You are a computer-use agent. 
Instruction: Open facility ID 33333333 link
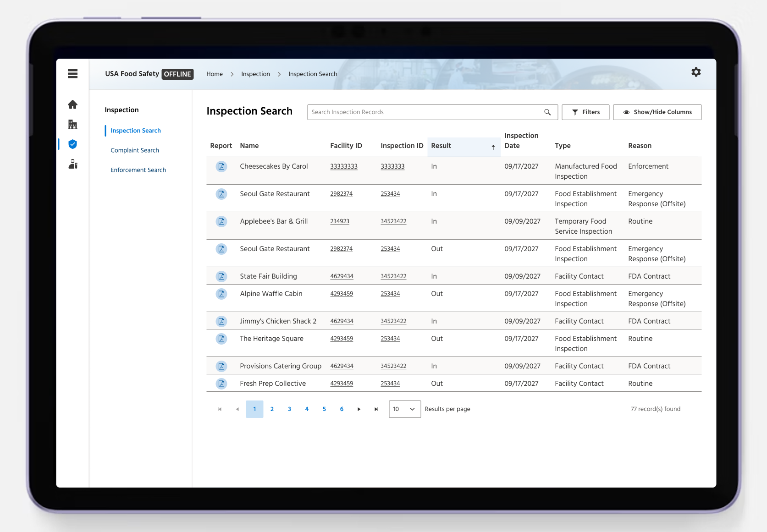coord(344,166)
